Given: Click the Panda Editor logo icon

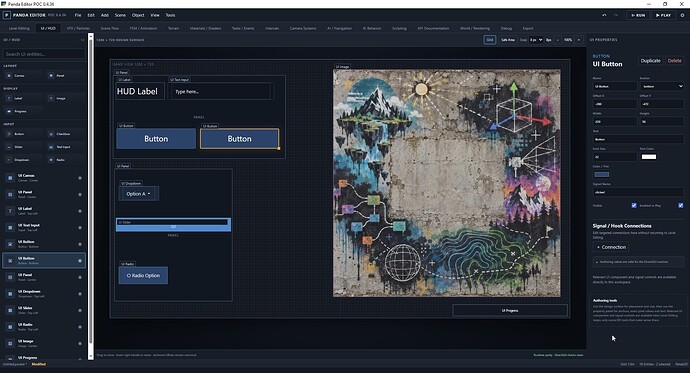Looking at the screenshot, I should [x=7, y=15].
